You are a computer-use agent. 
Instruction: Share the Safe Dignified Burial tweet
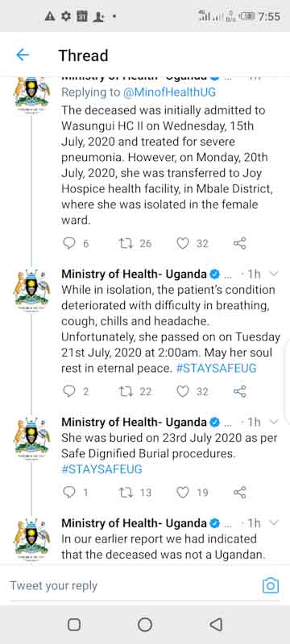[x=239, y=492]
